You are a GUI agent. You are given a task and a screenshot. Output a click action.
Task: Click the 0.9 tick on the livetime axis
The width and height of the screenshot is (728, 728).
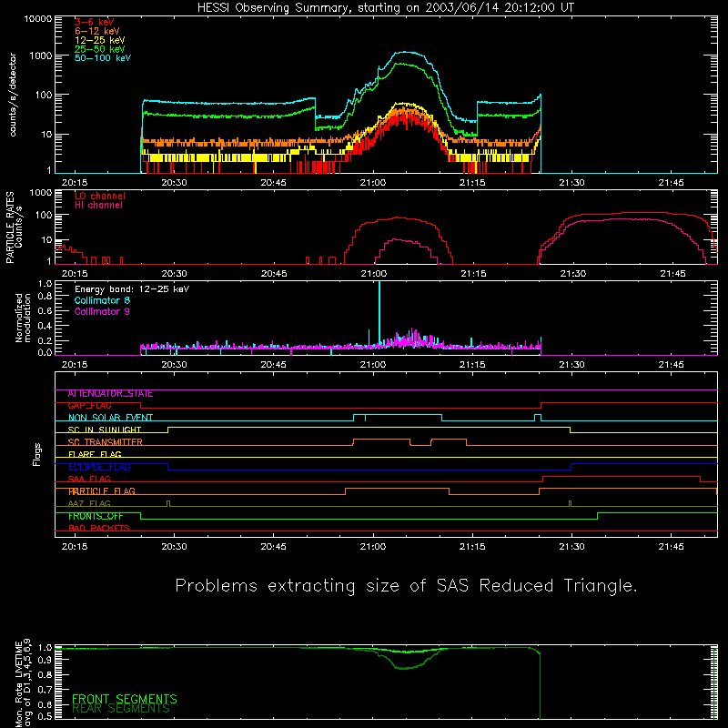(x=45, y=661)
